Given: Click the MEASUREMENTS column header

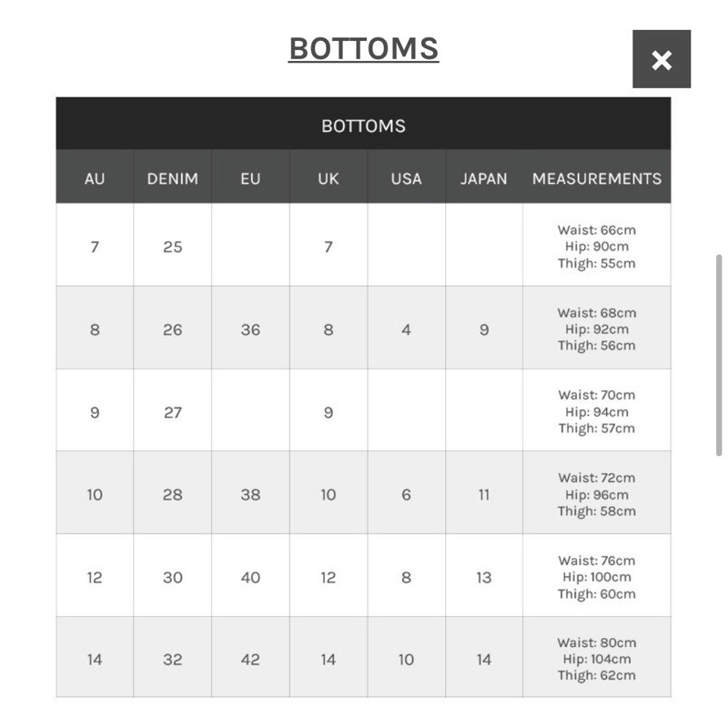Looking at the screenshot, I should (596, 178).
